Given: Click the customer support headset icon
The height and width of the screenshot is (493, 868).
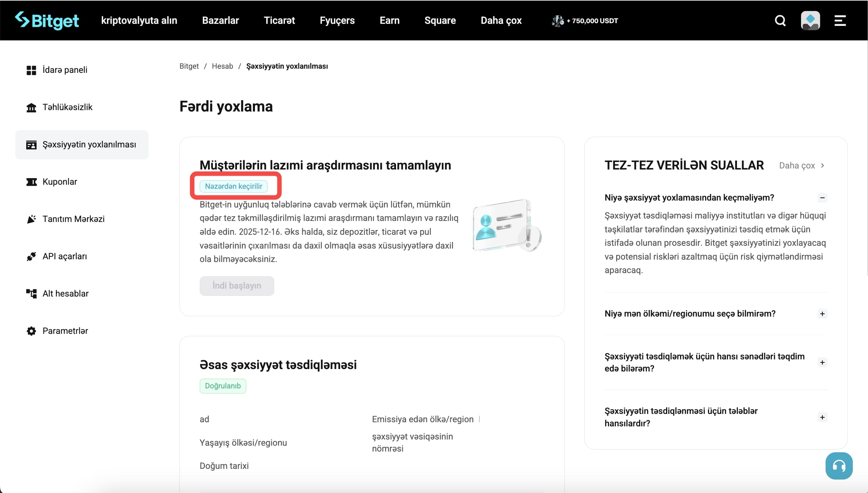Looking at the screenshot, I should pos(839,465).
